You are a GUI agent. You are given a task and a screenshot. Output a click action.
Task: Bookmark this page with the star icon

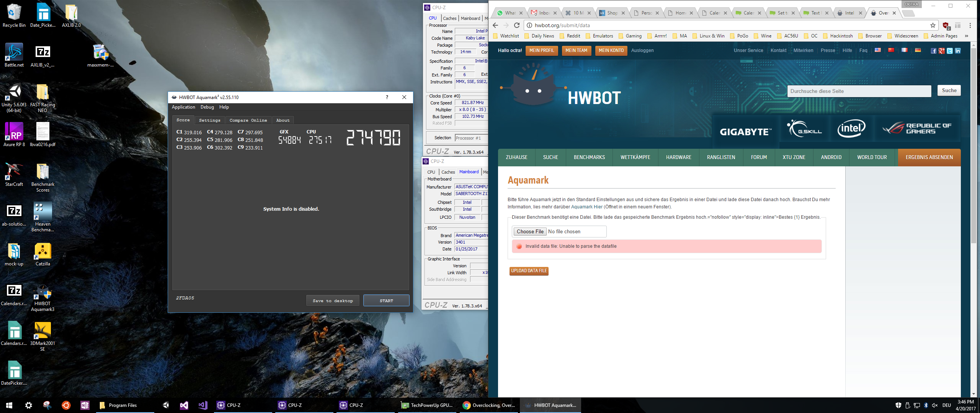point(933,25)
